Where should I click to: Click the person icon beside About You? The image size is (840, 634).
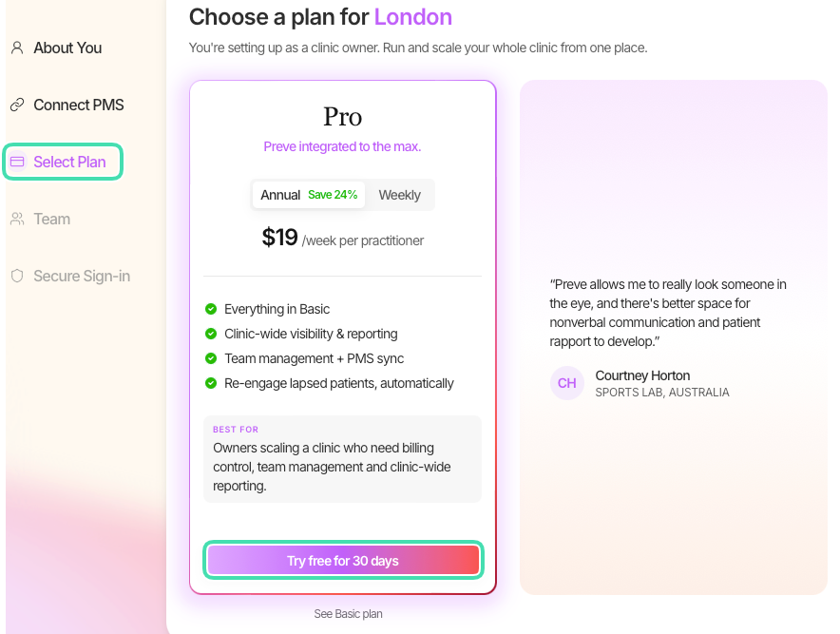click(17, 48)
